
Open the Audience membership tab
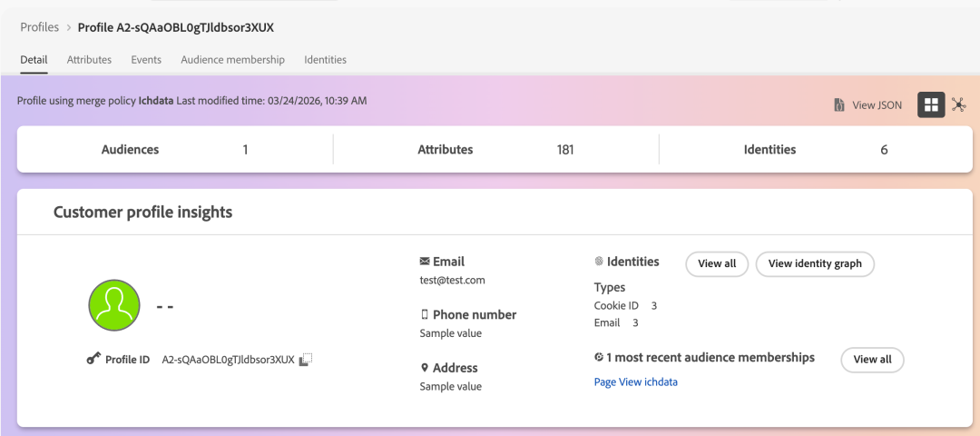tap(232, 60)
